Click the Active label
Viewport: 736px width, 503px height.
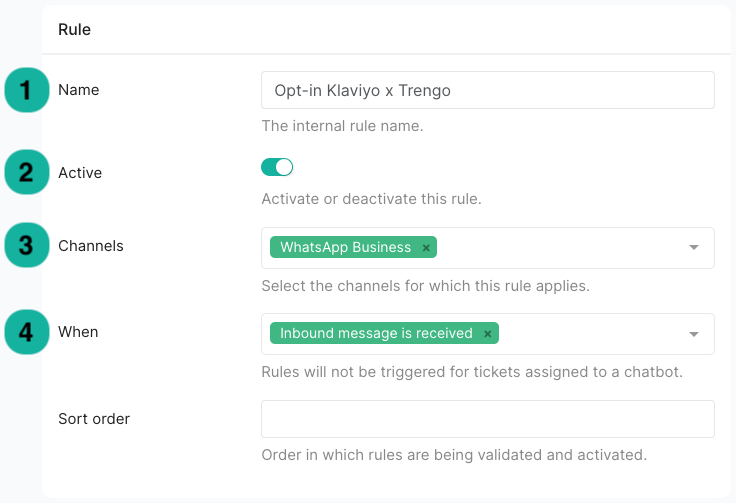click(80, 173)
